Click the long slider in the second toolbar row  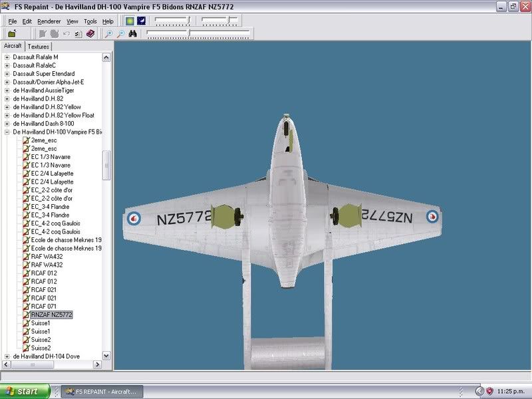[x=198, y=32]
